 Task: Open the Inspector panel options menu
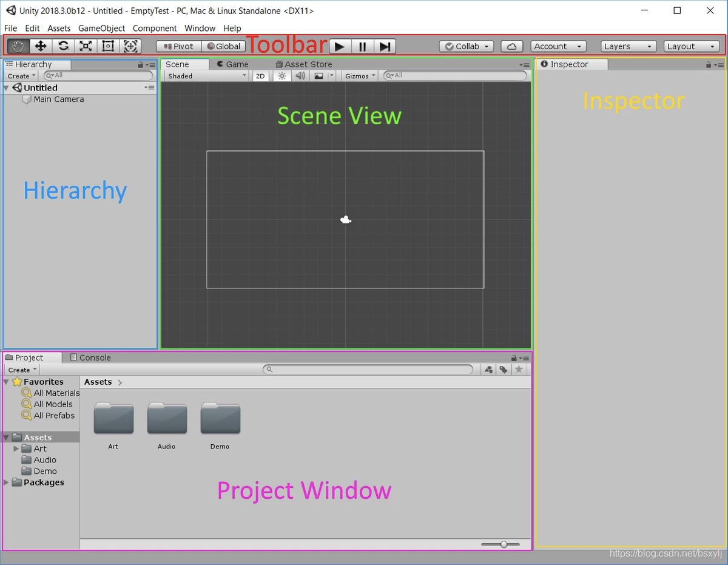(718, 64)
